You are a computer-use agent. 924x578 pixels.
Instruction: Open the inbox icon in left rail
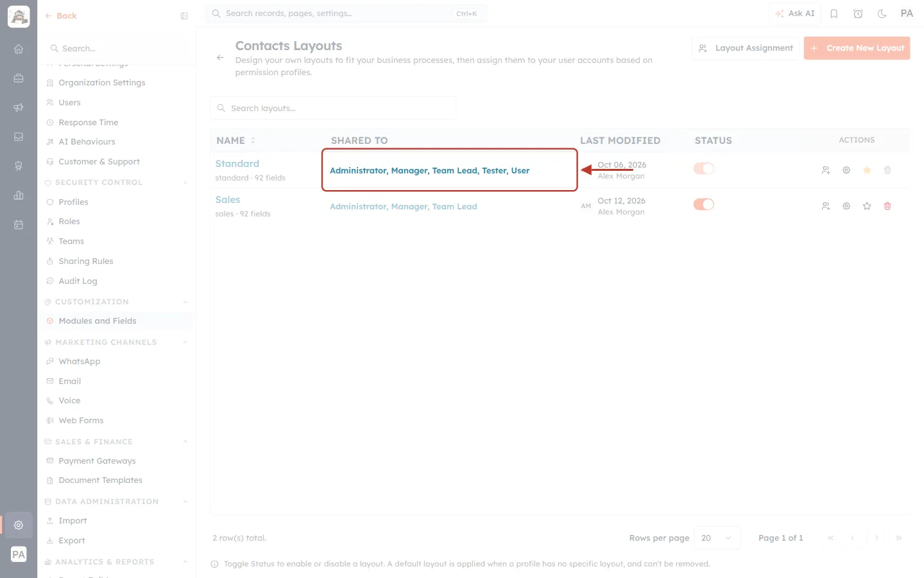(19, 137)
